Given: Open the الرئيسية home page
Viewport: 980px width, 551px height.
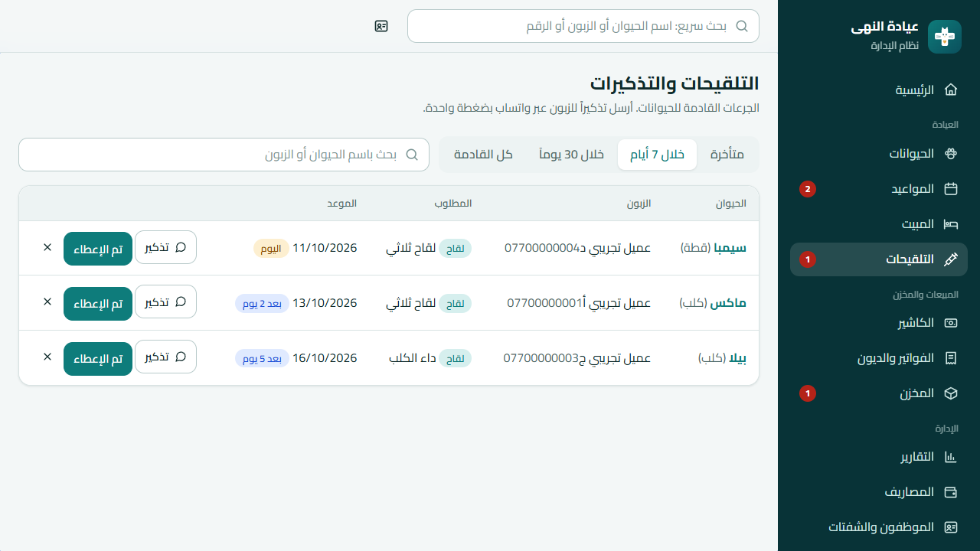Looking at the screenshot, I should 879,90.
